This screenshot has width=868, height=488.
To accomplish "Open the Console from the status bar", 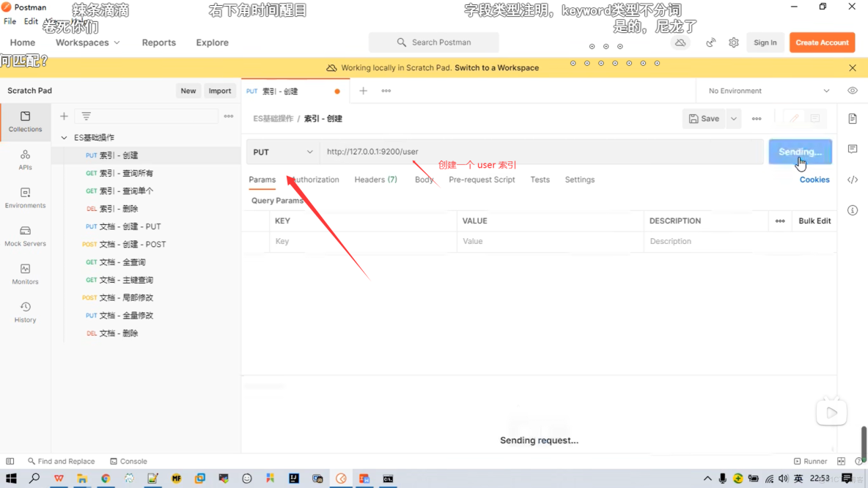I will [x=129, y=461].
